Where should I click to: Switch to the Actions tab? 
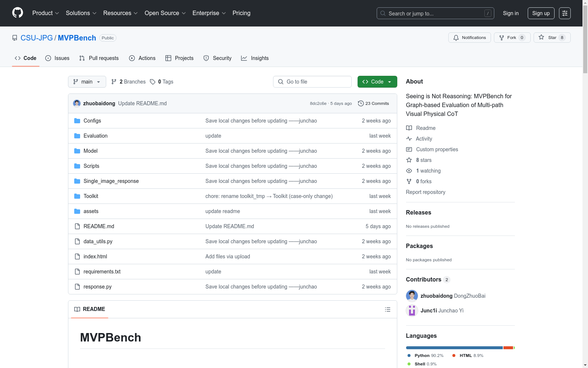click(x=142, y=58)
